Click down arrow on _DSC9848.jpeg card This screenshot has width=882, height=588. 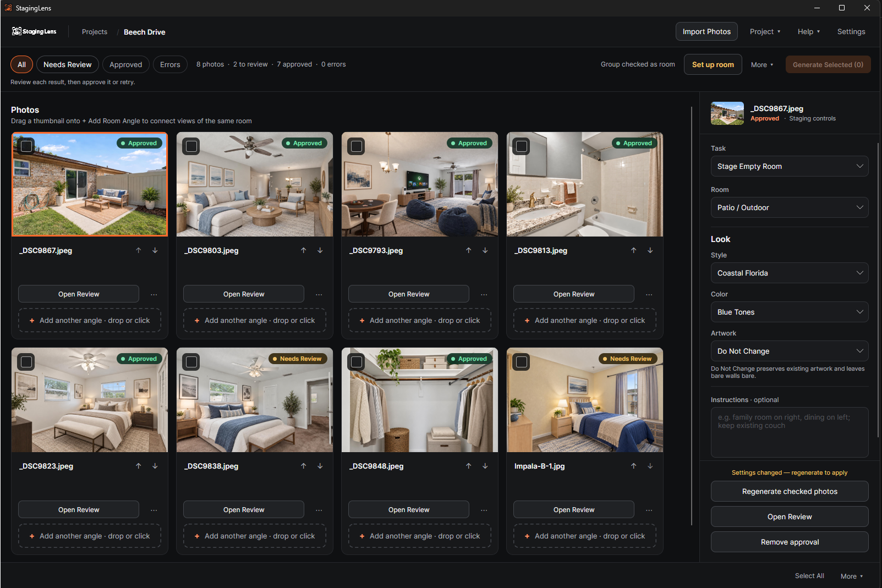point(485,466)
